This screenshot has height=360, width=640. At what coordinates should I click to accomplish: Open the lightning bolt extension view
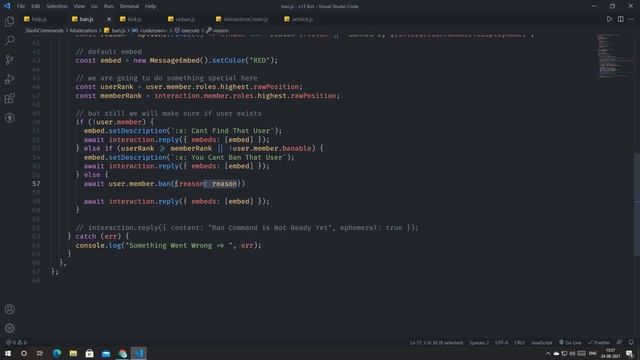pyautogui.click(x=9, y=118)
